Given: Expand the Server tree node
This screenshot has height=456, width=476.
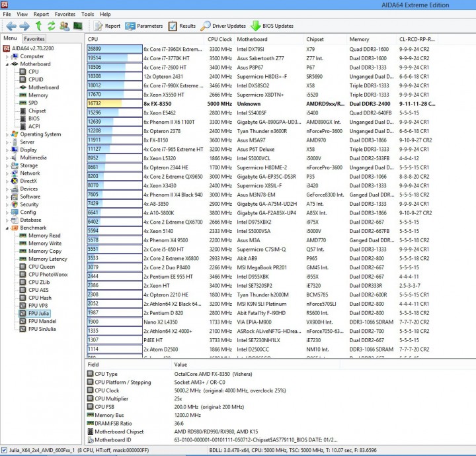Looking at the screenshot, I should click(7, 142).
